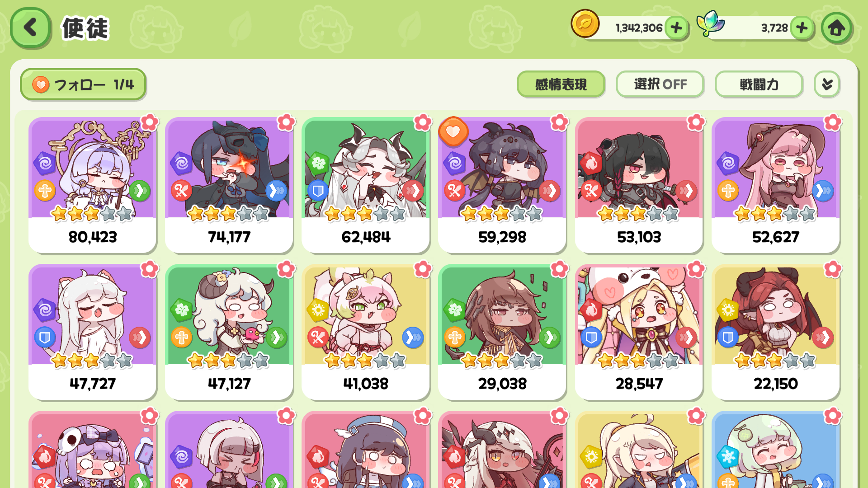Screen dimensions: 868x488
Task: Go back with the green arrow button
Action: 30,28
